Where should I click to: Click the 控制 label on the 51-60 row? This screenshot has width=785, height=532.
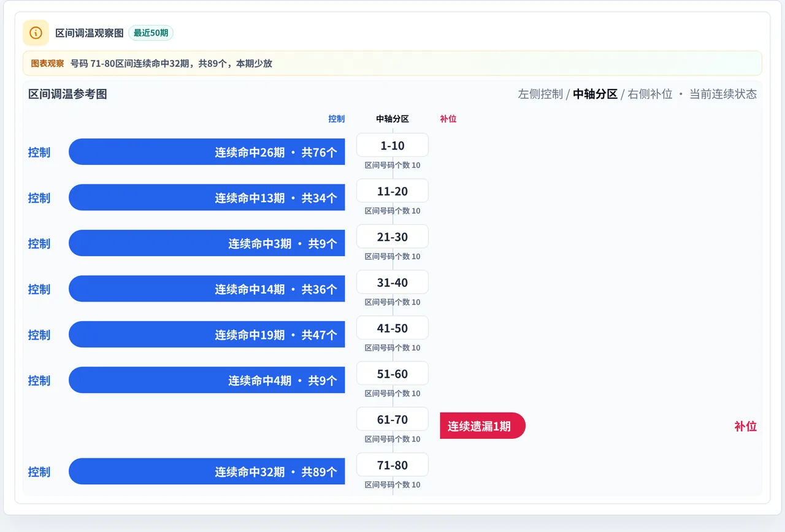(x=39, y=381)
